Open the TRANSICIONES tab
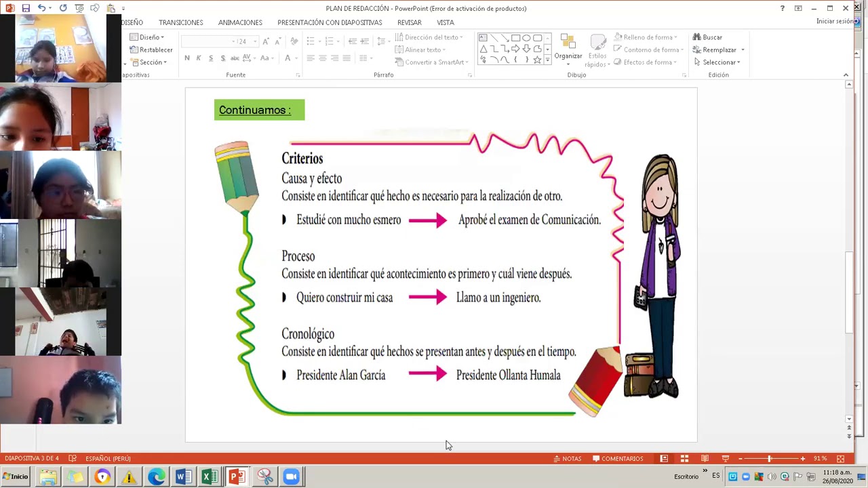 tap(181, 22)
